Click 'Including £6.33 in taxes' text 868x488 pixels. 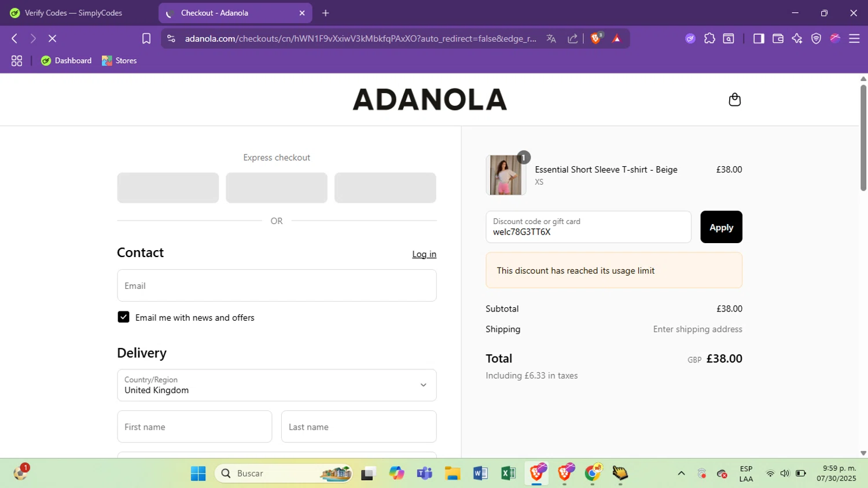[x=532, y=376]
